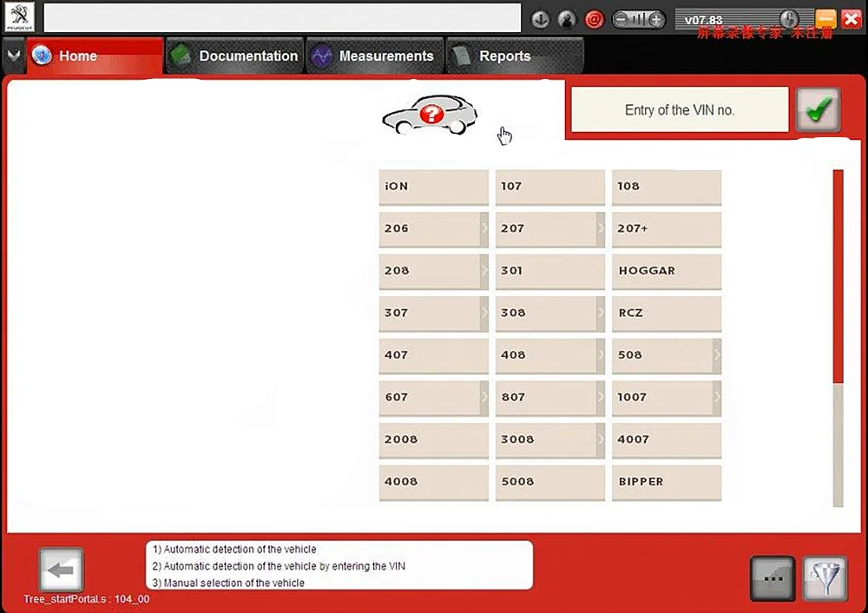Screen dimensions: 868x613
Task: Expand the chevron menu left of Home
Action: click(13, 56)
